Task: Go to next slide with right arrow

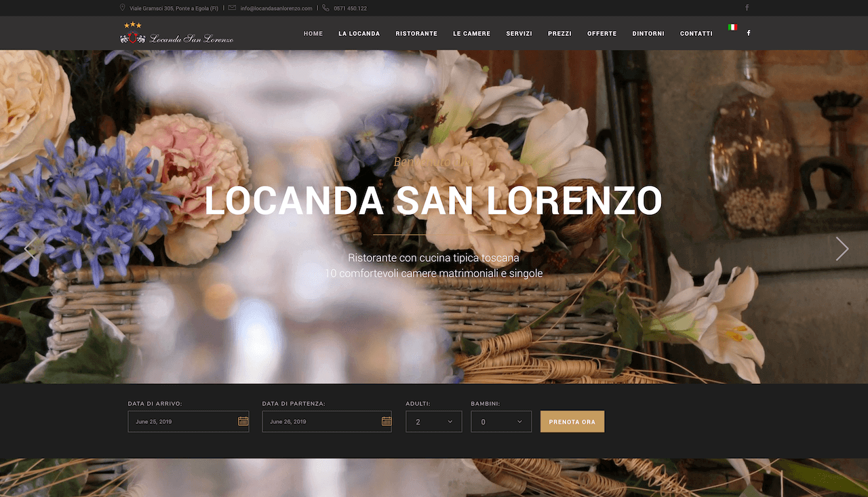Action: pos(842,249)
